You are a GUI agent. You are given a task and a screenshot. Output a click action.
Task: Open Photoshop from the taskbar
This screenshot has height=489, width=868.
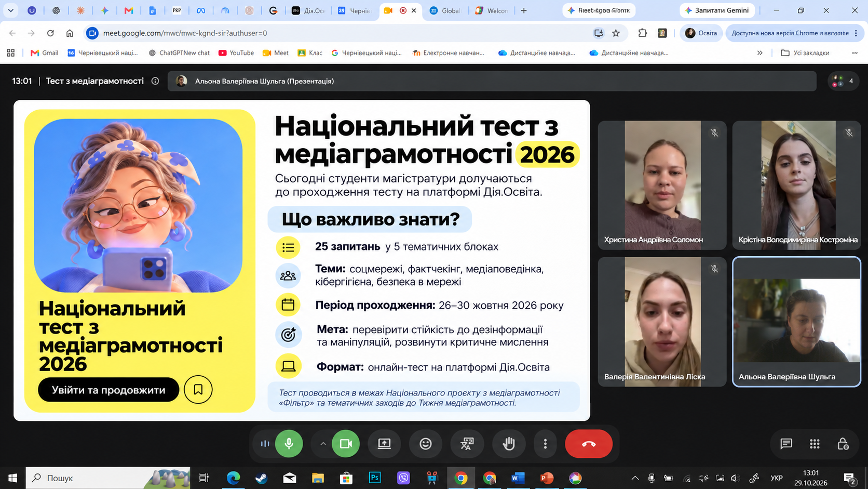click(x=374, y=478)
